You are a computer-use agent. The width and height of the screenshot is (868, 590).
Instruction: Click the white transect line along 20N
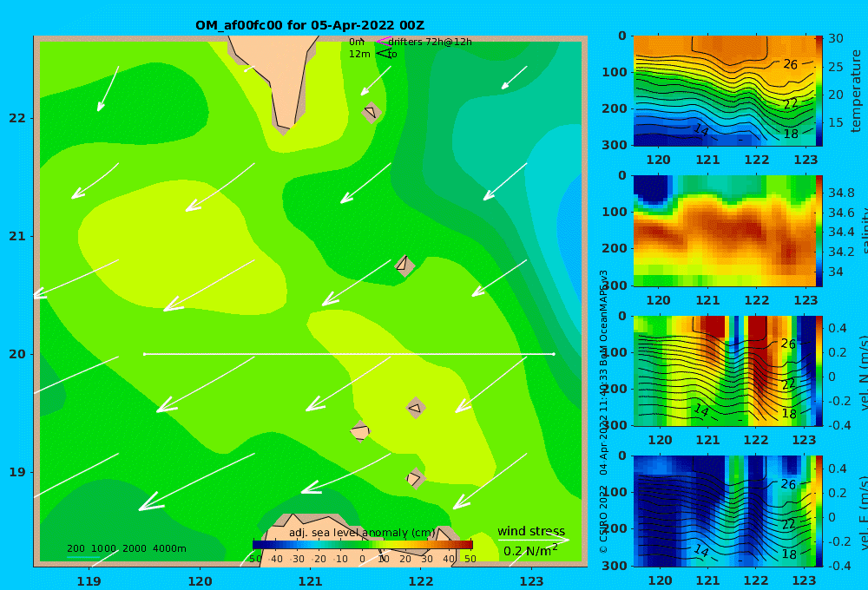349,354
